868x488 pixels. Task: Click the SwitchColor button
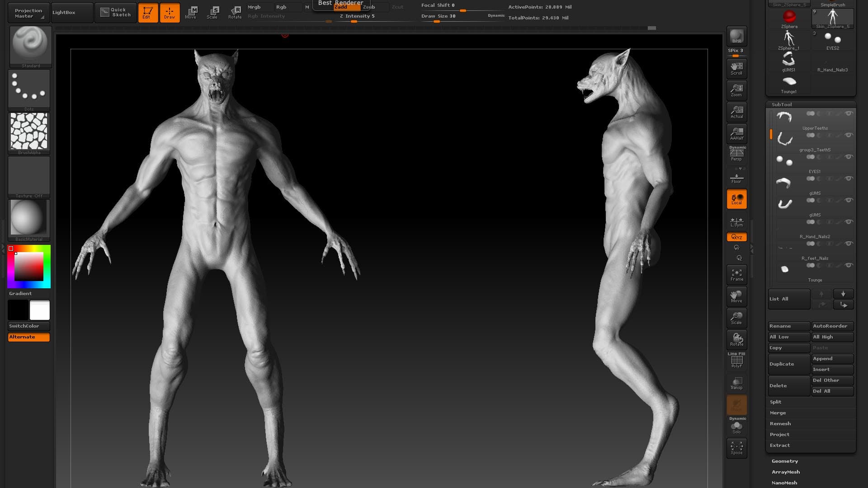pos(28,326)
